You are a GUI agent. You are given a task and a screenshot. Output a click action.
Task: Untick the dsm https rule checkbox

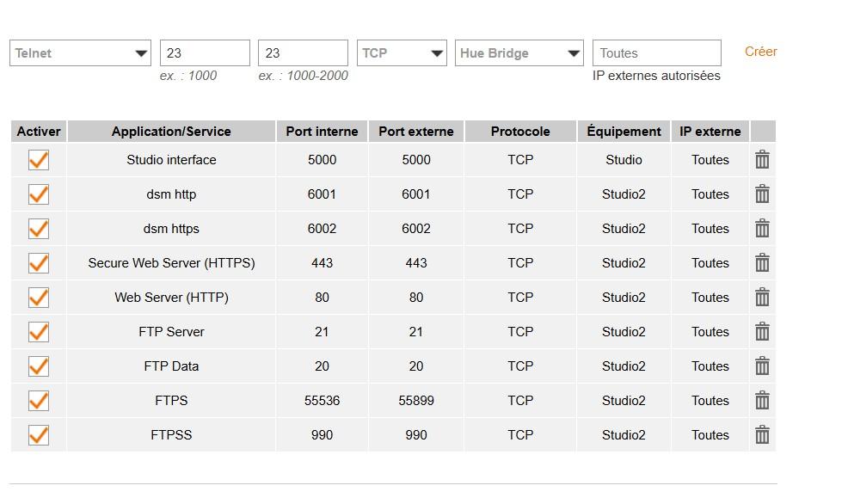[39, 229]
